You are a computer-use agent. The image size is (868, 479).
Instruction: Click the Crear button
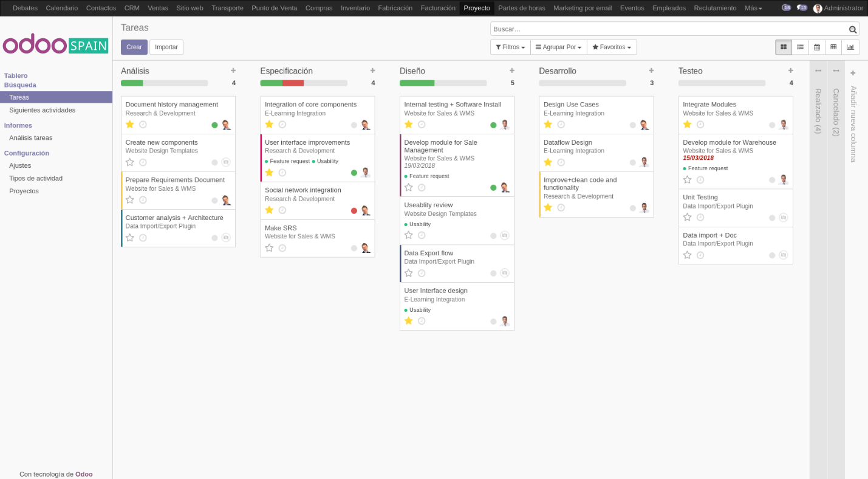coord(134,47)
